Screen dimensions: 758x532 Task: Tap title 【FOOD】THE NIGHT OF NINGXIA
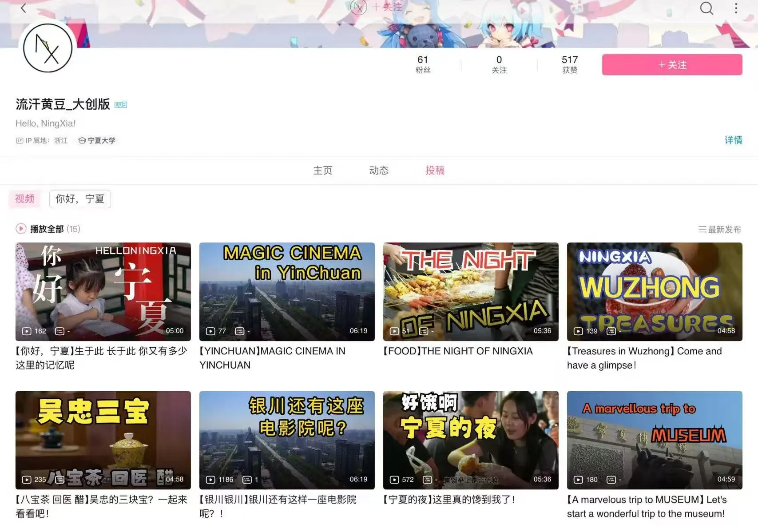tap(458, 351)
